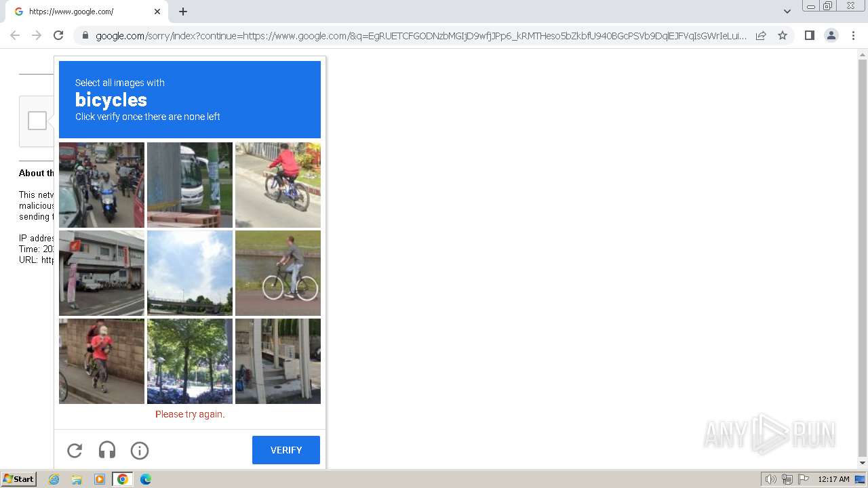868x488 pixels.
Task: Reload the captcha challenge with refresh icon
Action: (x=75, y=451)
